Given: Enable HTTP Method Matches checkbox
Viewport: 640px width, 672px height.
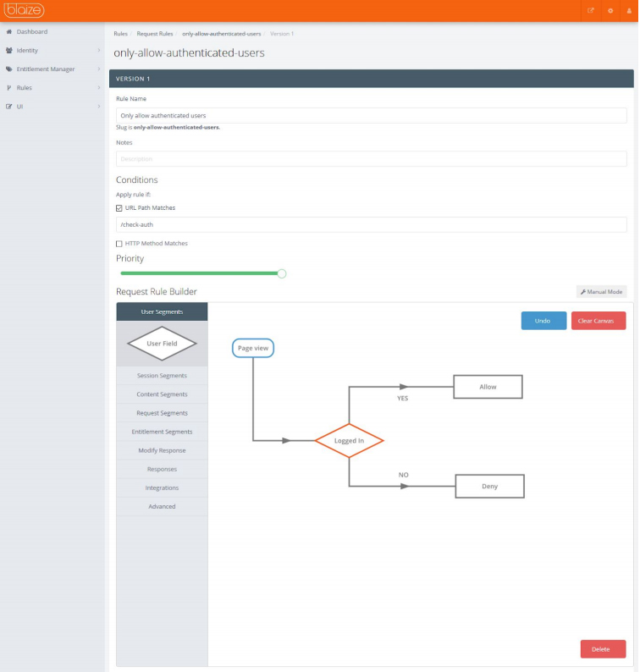Looking at the screenshot, I should [x=119, y=244].
